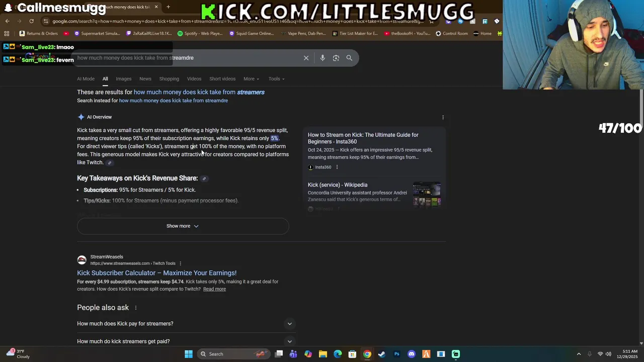Click 'Read more' in StreamWeasels snippet
The image size is (644, 362).
214,289
